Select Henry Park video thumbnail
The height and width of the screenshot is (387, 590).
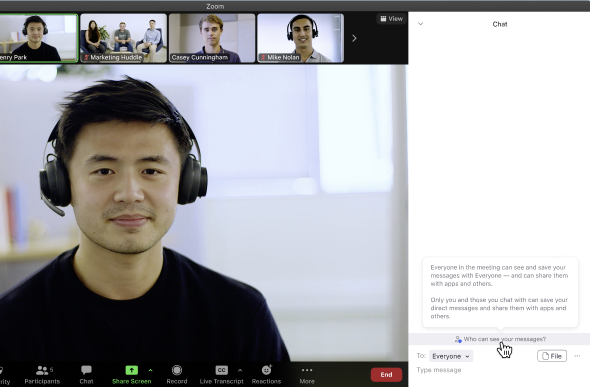pyautogui.click(x=39, y=38)
